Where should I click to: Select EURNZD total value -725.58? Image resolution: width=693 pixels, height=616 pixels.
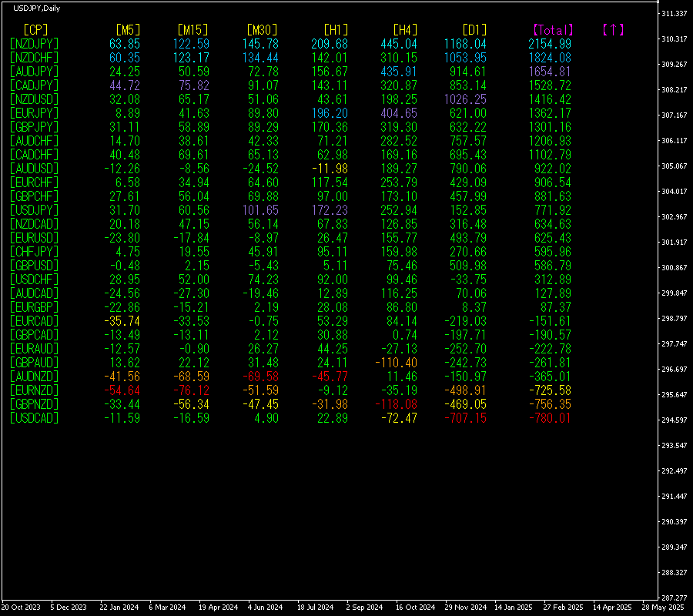(550, 390)
